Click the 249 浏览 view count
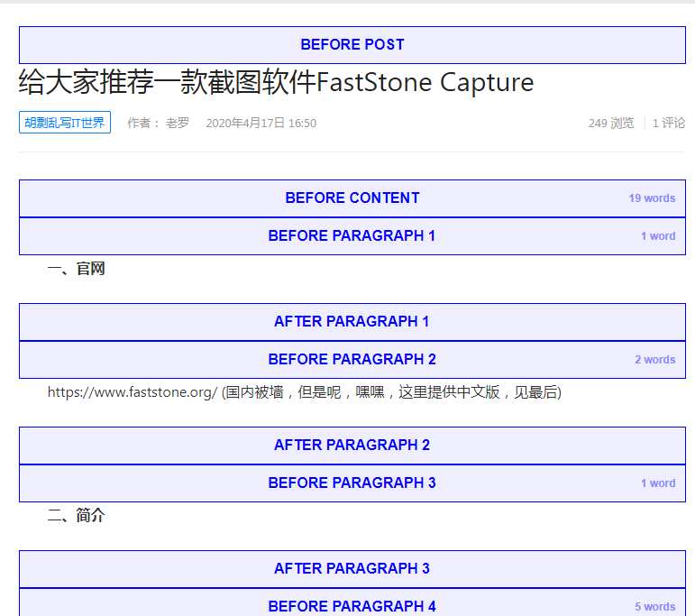The width and height of the screenshot is (695, 616). [x=611, y=123]
